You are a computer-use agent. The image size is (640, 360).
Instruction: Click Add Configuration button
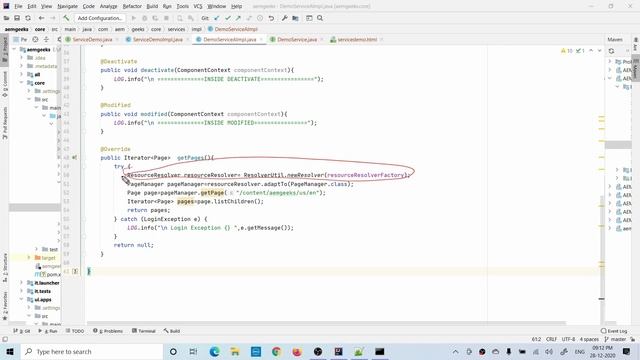click(100, 18)
